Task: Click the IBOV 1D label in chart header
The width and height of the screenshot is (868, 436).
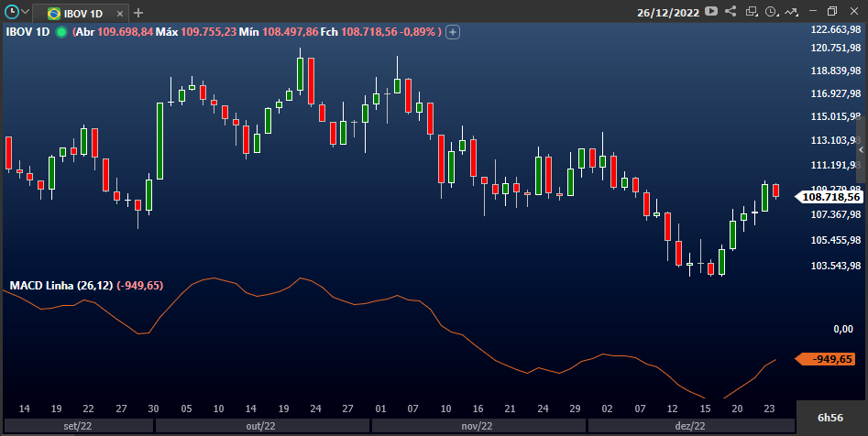Action: coord(27,31)
